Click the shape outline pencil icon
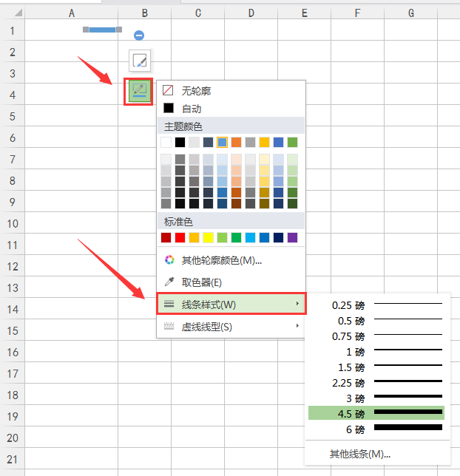Image resolution: width=460 pixels, height=476 pixels. pyautogui.click(x=140, y=91)
